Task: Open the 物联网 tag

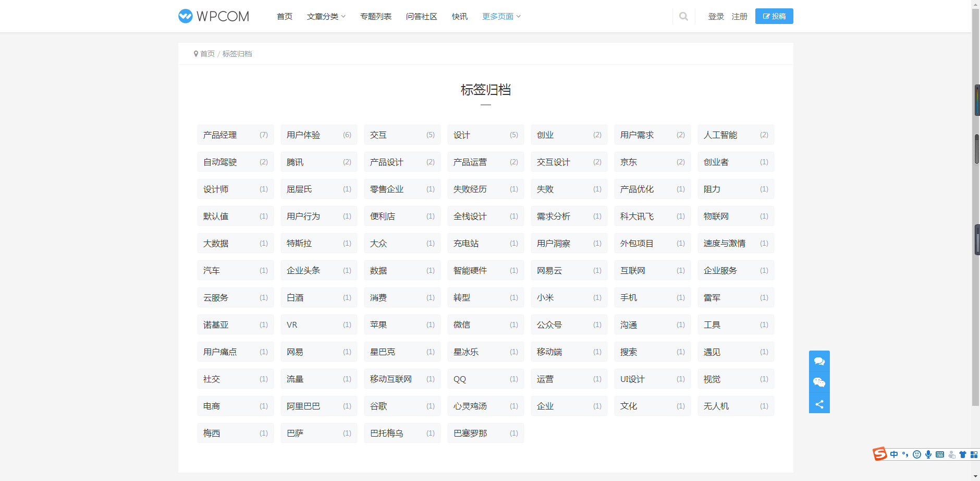Action: (736, 216)
